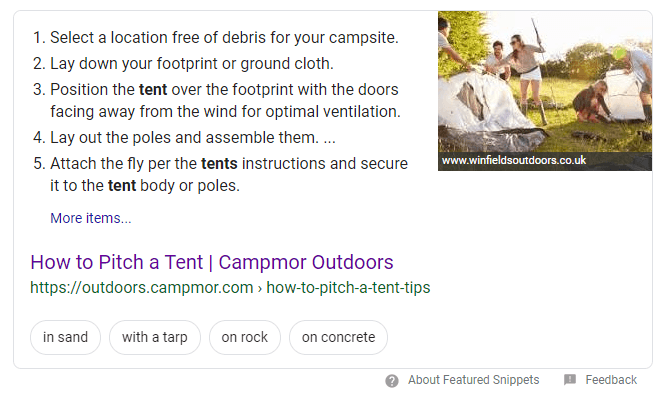Image resolution: width=663 pixels, height=397 pixels.
Task: Click step 3 about positioning the tent
Action: tap(216, 101)
